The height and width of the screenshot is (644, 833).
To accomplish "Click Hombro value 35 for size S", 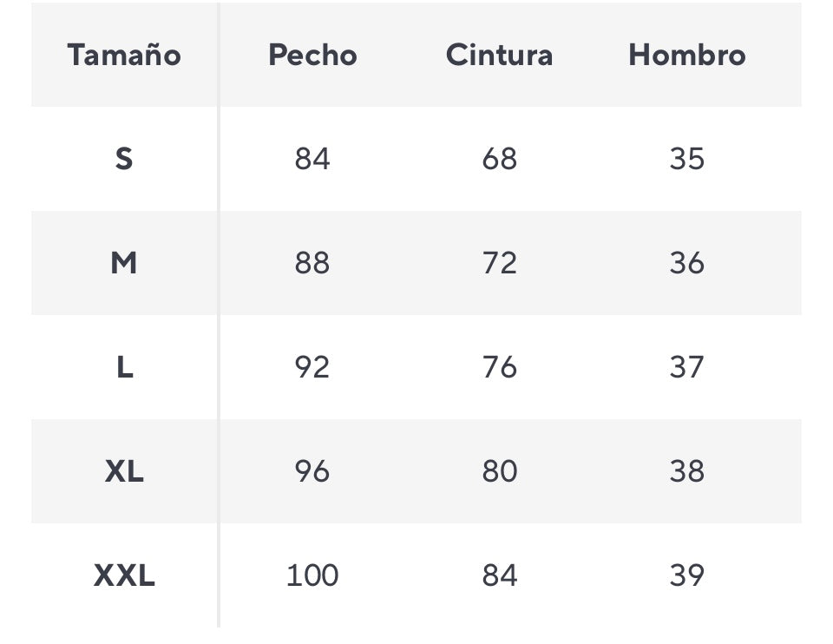I will [x=686, y=159].
